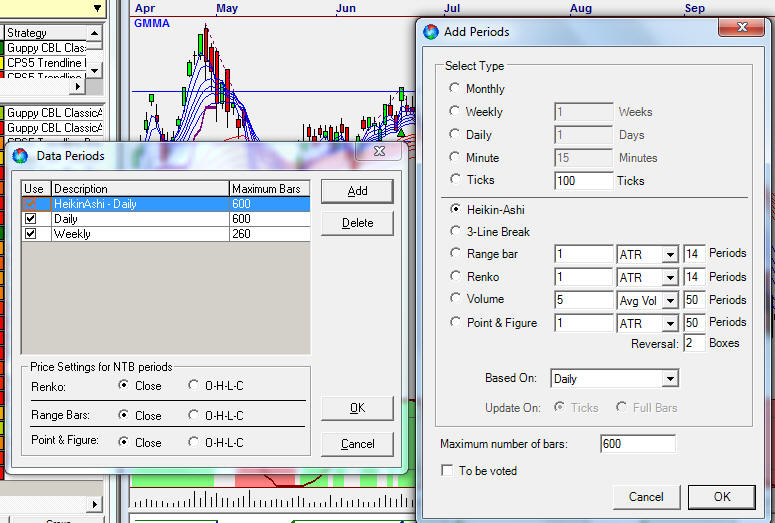The width and height of the screenshot is (775, 523).
Task: Enable the To be voted checkbox
Action: point(447,470)
